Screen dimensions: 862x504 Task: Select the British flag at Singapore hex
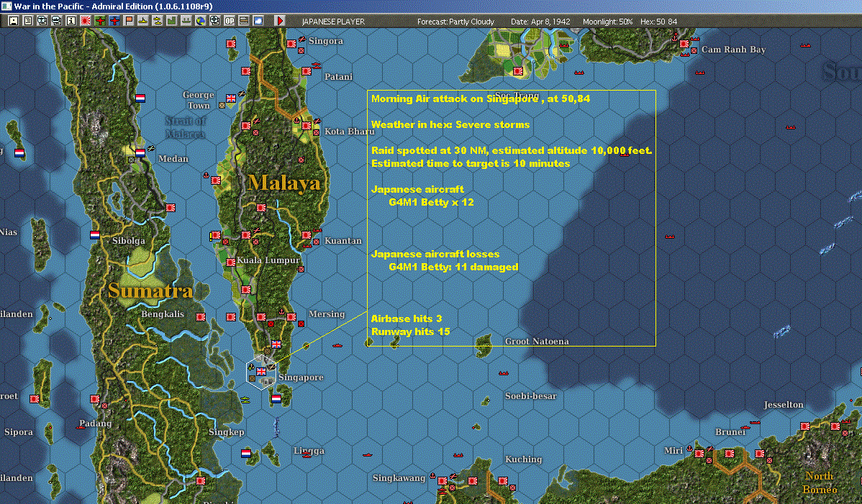coord(261,372)
